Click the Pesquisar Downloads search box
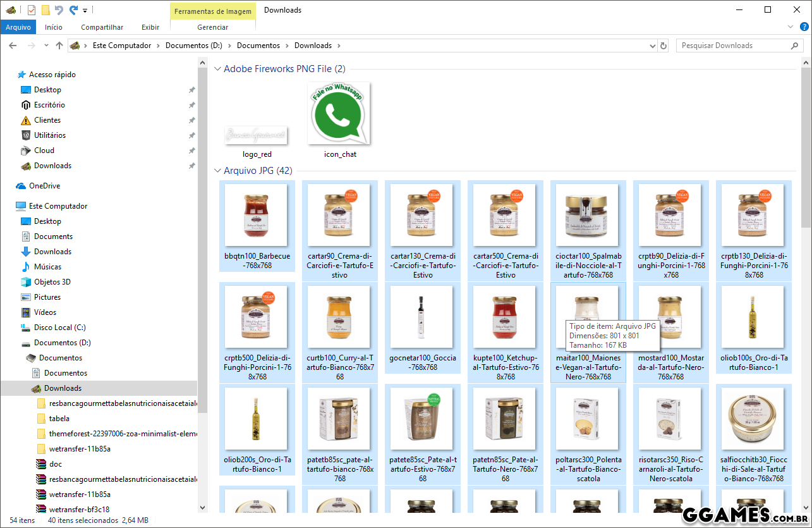The width and height of the screenshot is (812, 528). [x=733, y=46]
